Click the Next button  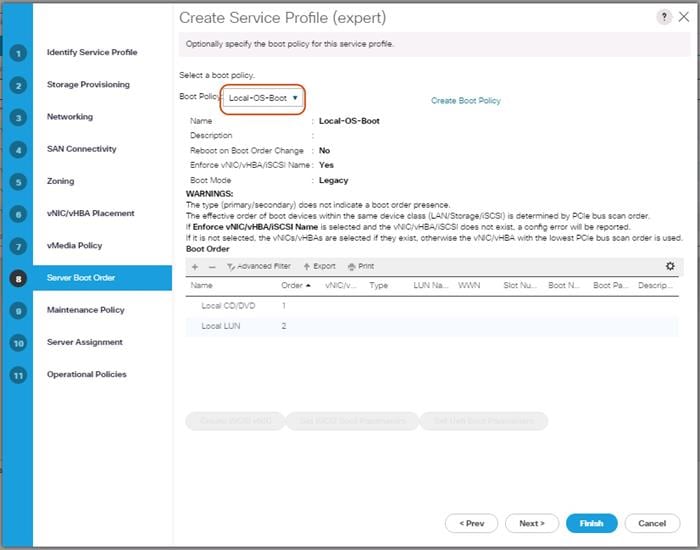pyautogui.click(x=532, y=523)
